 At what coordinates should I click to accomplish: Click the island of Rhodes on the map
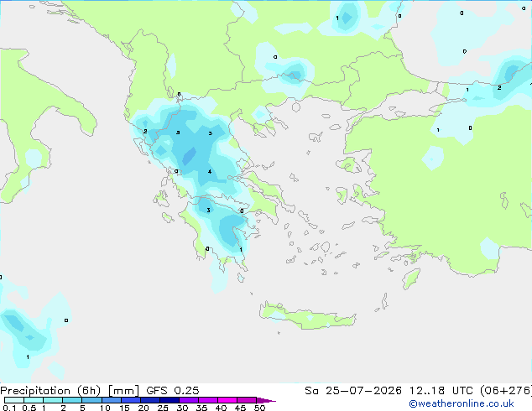411,278
